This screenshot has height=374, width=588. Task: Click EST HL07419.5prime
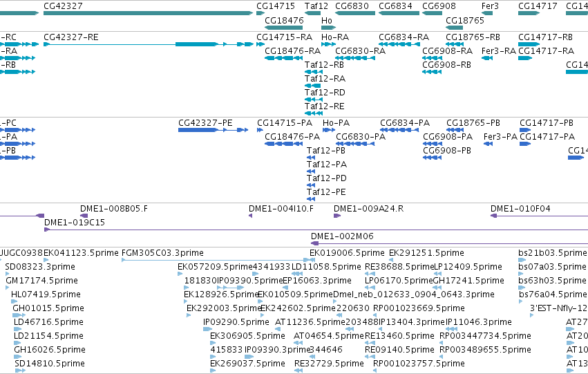pyautogui.click(x=46, y=295)
